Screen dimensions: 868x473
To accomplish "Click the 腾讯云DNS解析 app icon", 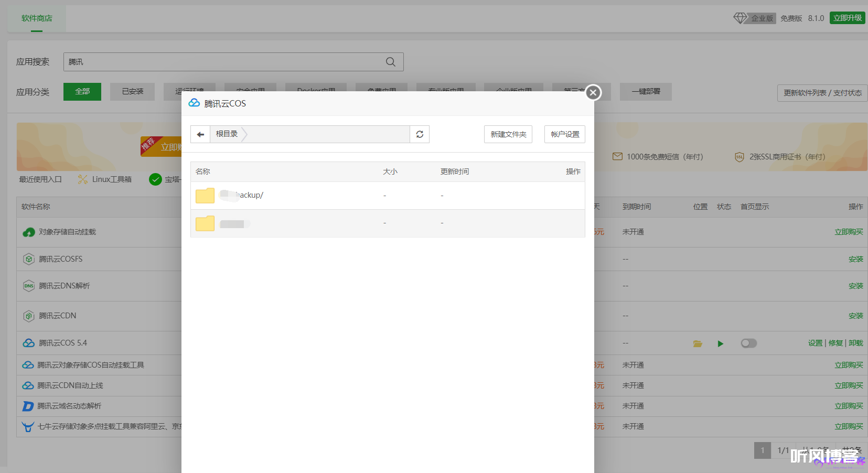I will (x=29, y=286).
